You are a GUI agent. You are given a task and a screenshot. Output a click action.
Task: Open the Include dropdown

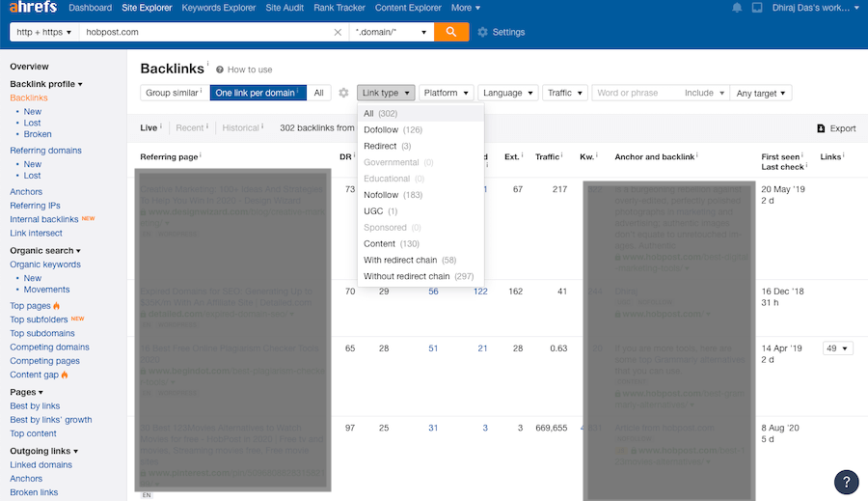coord(704,93)
